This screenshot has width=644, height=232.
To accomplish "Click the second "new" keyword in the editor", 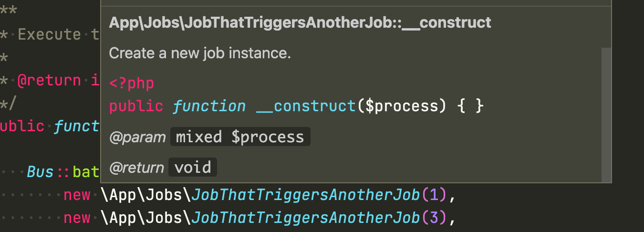I will [x=77, y=218].
